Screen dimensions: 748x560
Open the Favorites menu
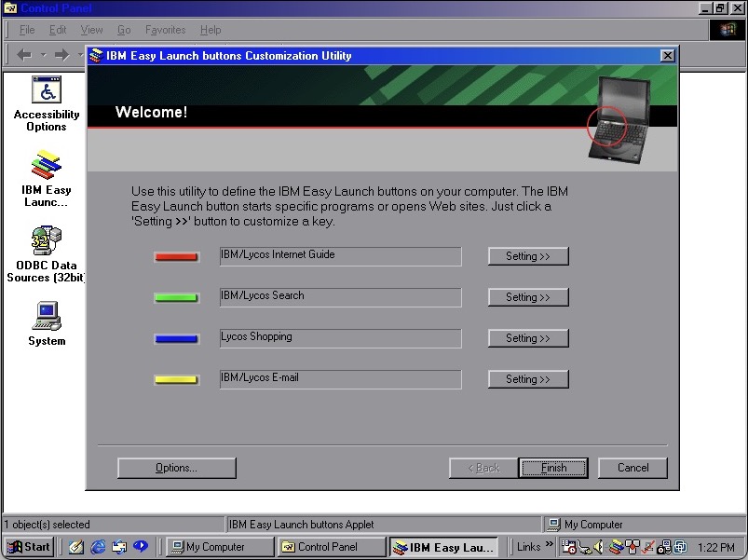coord(165,30)
